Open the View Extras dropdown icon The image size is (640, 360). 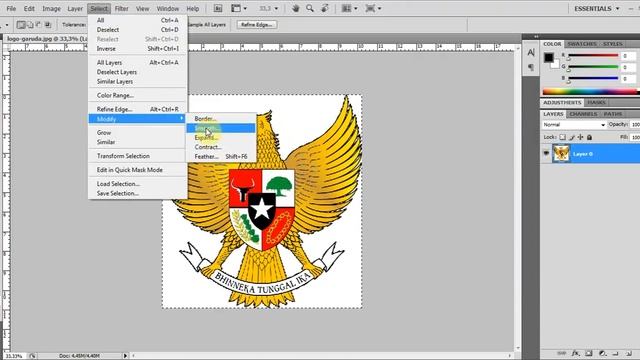click(239, 8)
